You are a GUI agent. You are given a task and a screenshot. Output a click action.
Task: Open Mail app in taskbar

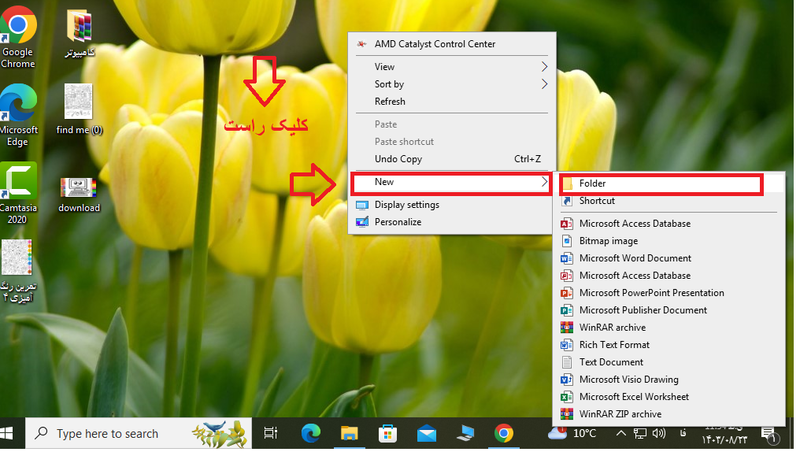(x=427, y=433)
